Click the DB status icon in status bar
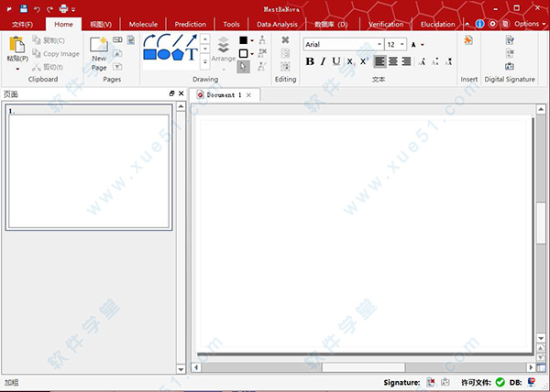 (531, 382)
